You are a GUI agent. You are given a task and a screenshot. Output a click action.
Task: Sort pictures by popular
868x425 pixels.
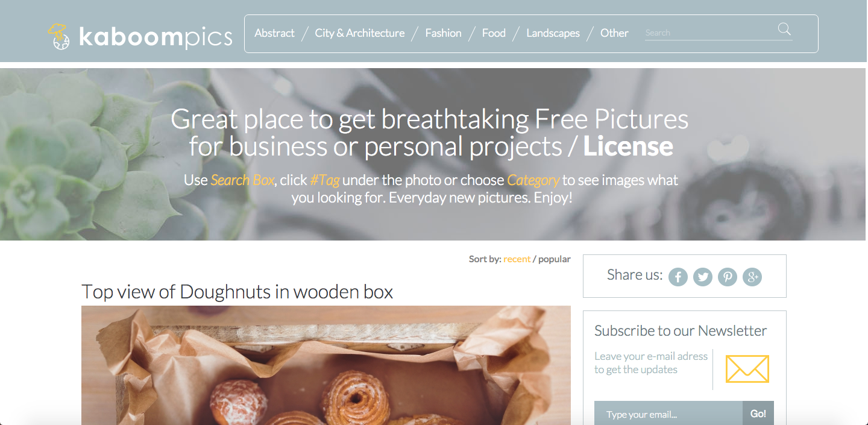(555, 259)
